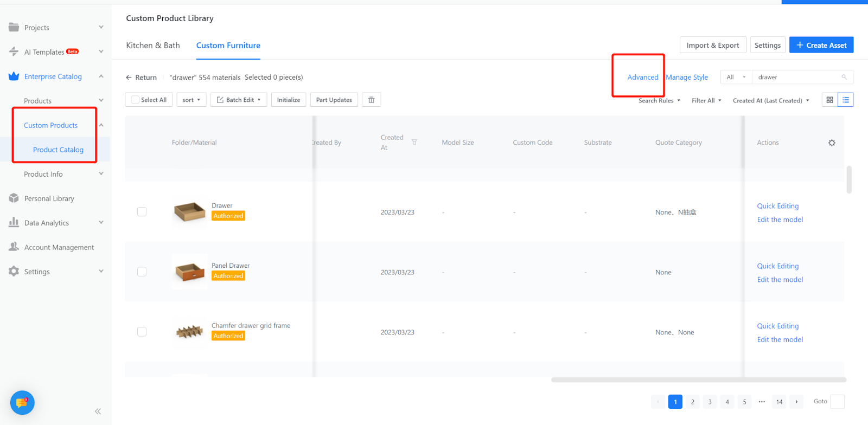
Task: Collapse the sidebar with double-chevron icon
Action: [x=98, y=411]
